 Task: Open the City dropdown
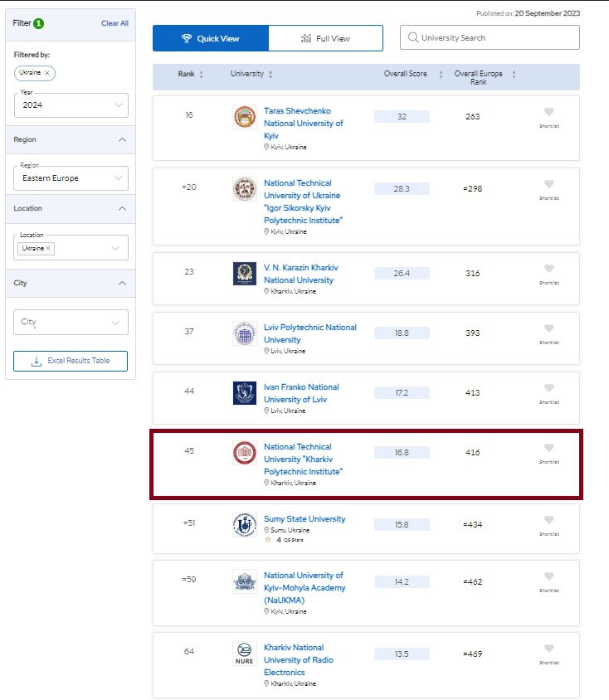coord(71,322)
